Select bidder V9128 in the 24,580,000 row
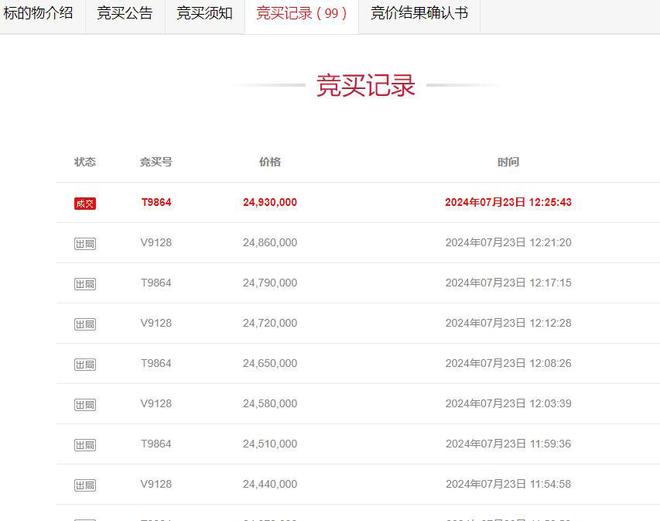The image size is (660, 521). click(156, 404)
